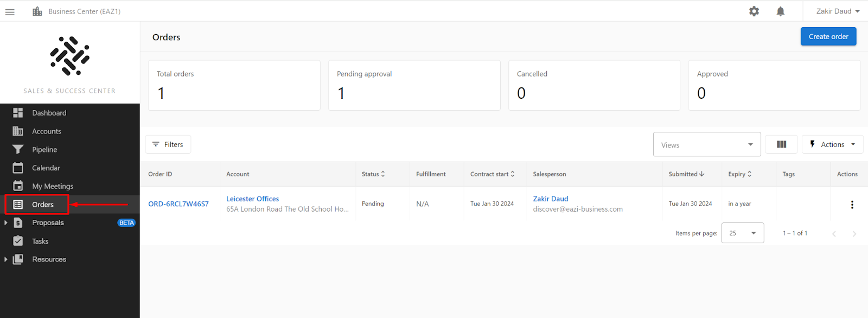This screenshot has width=868, height=318.
Task: Expand the Resources sidebar section
Action: (x=6, y=259)
